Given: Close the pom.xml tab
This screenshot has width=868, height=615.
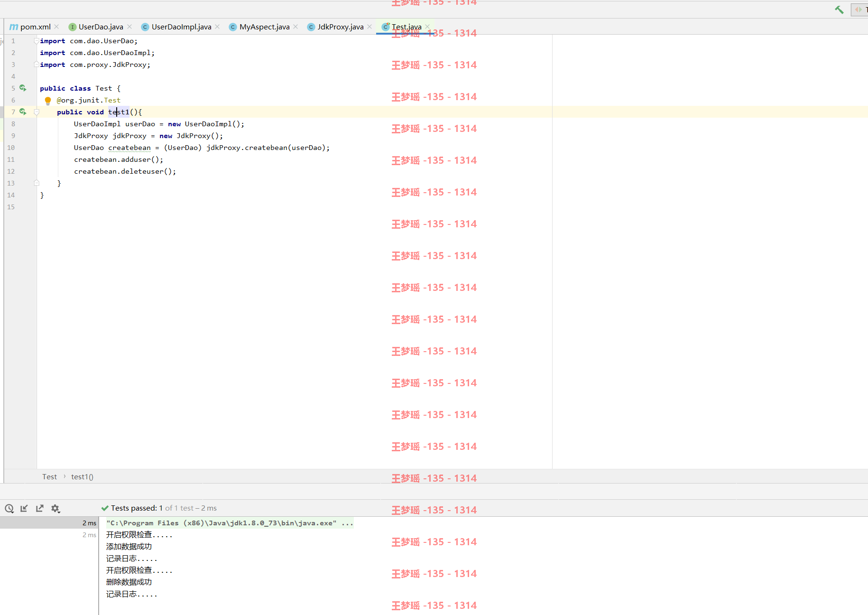Looking at the screenshot, I should tap(56, 27).
